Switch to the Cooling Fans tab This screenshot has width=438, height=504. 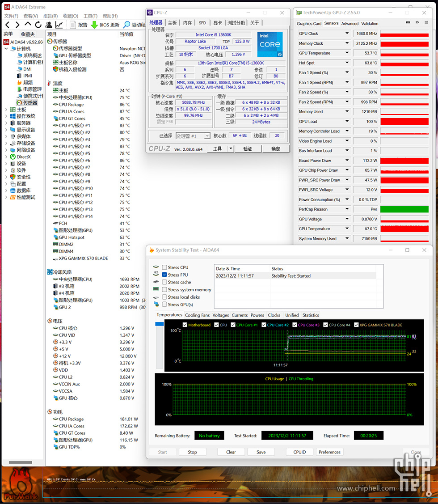point(197,315)
